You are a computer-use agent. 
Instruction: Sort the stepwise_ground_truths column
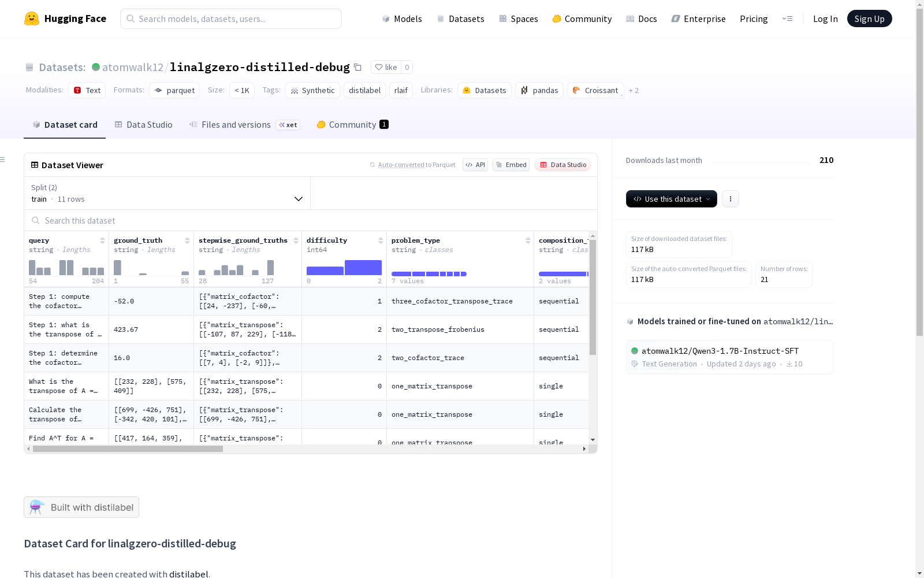pos(296,240)
